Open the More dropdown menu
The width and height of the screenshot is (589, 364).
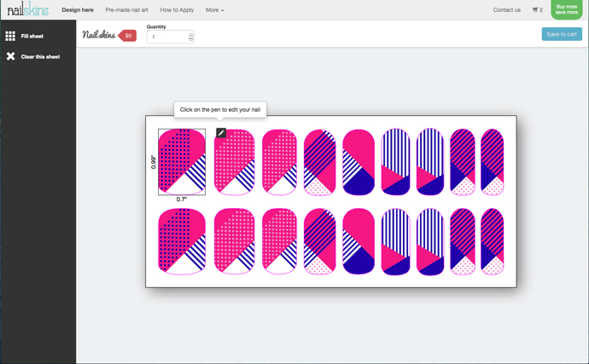[214, 10]
